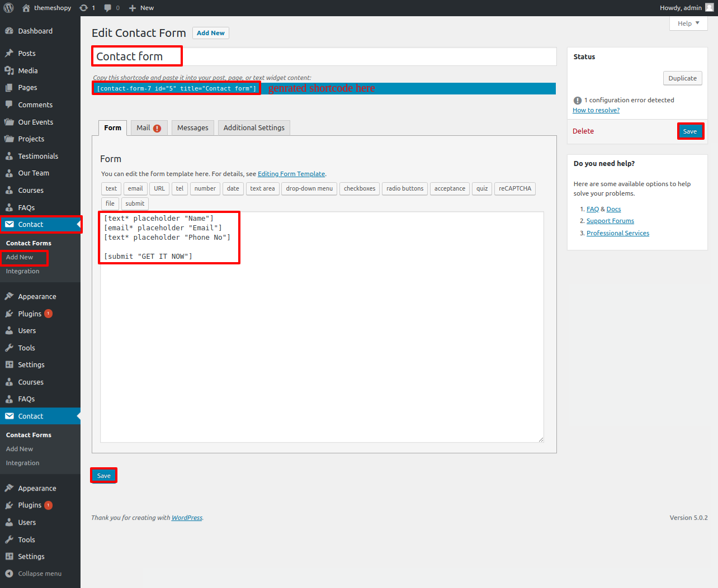Screen dimensions: 718x588
Task: Expand the Help dropdown panel
Action: point(688,23)
